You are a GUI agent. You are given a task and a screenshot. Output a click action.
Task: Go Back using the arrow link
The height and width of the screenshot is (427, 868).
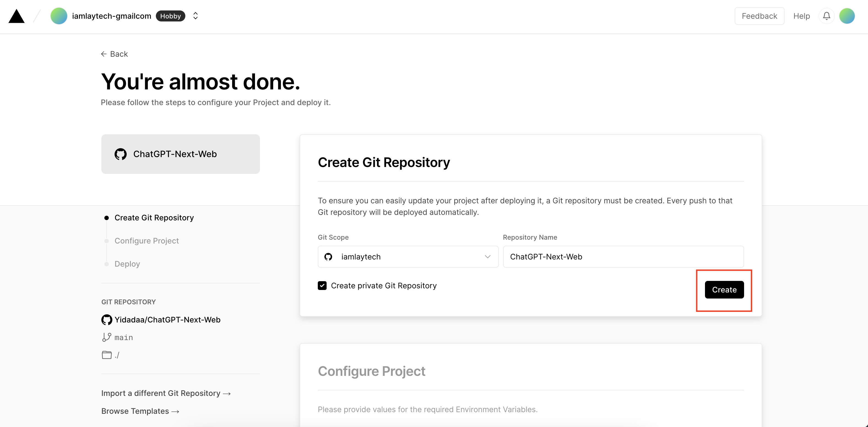[114, 54]
